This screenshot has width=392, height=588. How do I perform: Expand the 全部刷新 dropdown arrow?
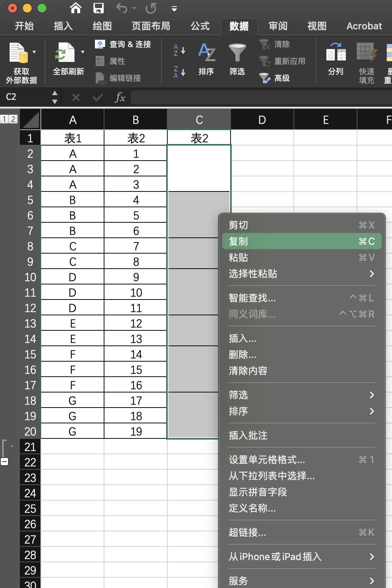(x=83, y=52)
